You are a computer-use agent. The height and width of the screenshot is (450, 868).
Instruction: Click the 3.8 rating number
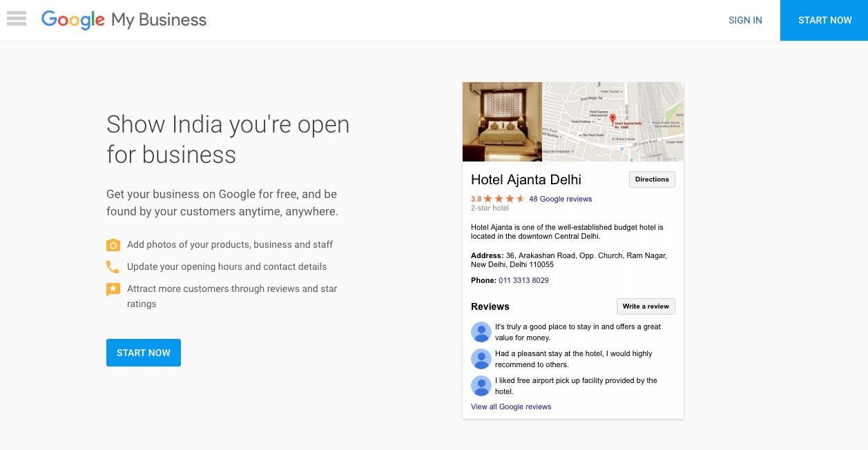coord(476,199)
